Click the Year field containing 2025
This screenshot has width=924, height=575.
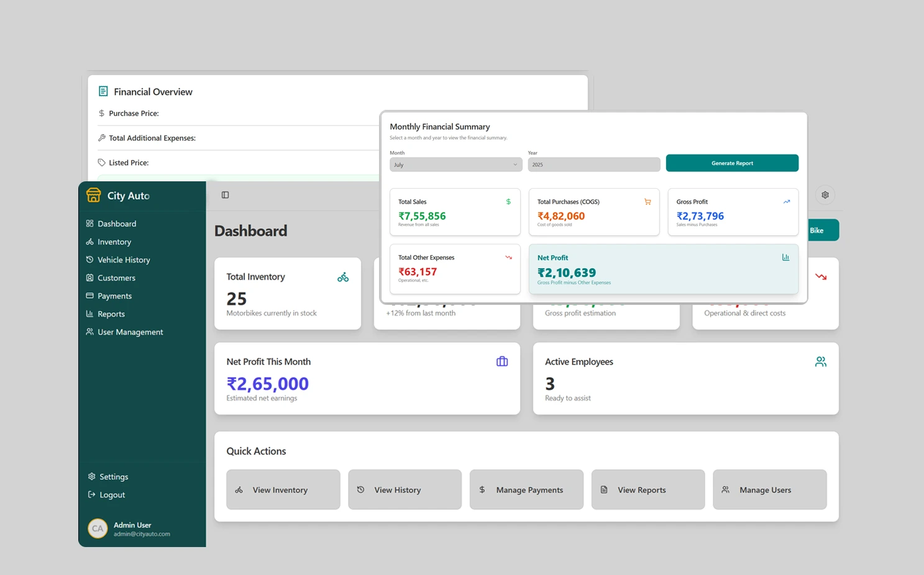coord(593,164)
